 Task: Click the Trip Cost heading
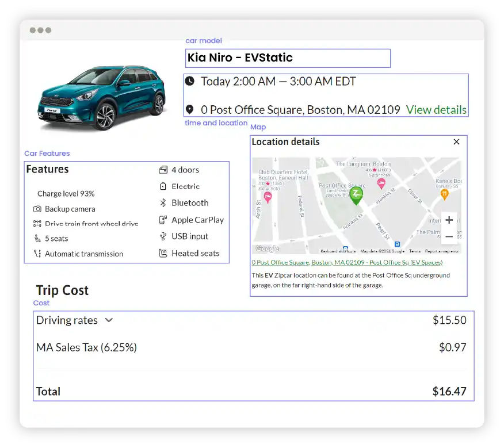[62, 290]
